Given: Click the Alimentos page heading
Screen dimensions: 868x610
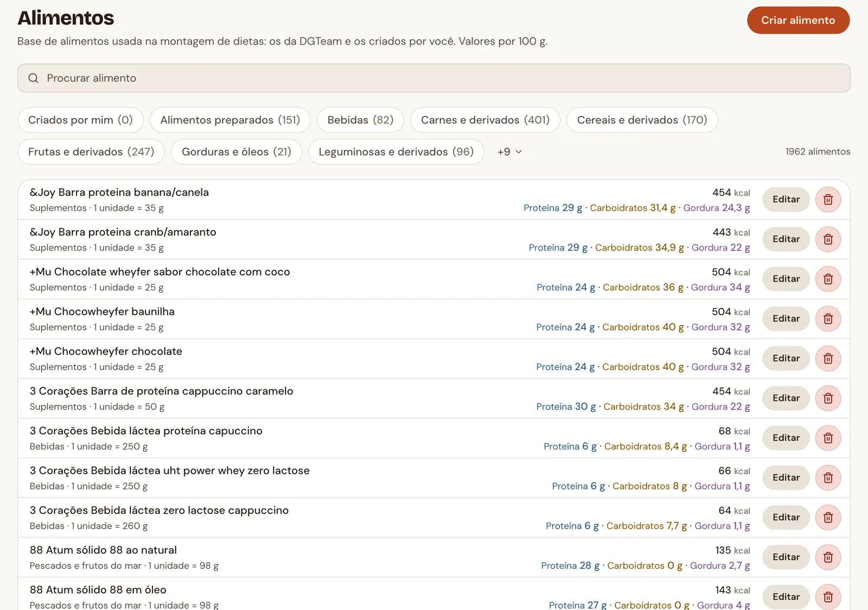Looking at the screenshot, I should point(66,18).
